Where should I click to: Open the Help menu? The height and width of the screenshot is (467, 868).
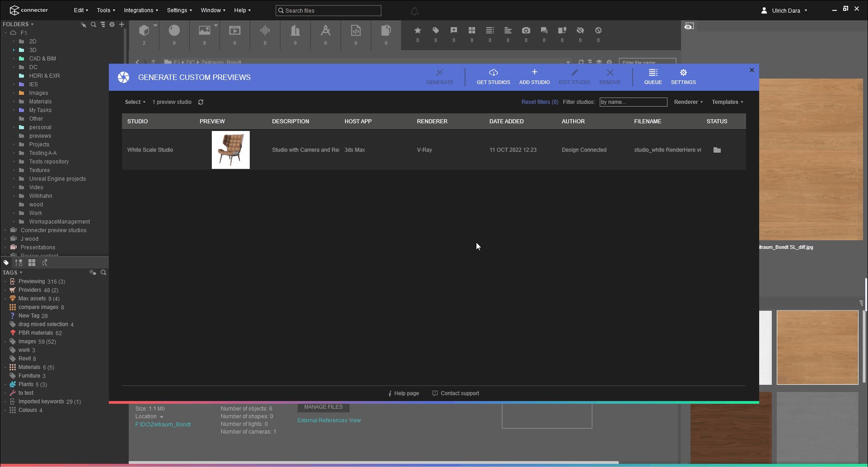(242, 10)
